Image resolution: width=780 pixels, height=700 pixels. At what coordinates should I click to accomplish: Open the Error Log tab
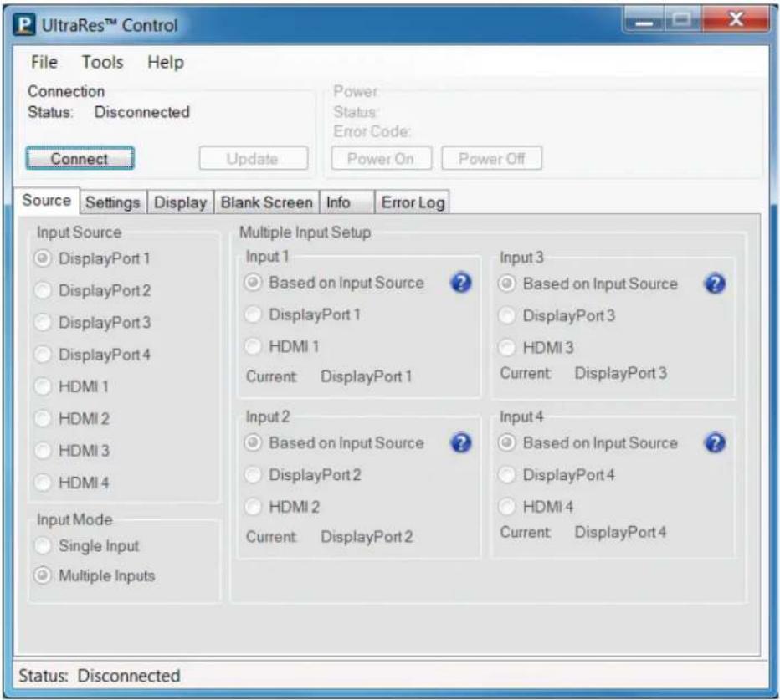(x=413, y=202)
